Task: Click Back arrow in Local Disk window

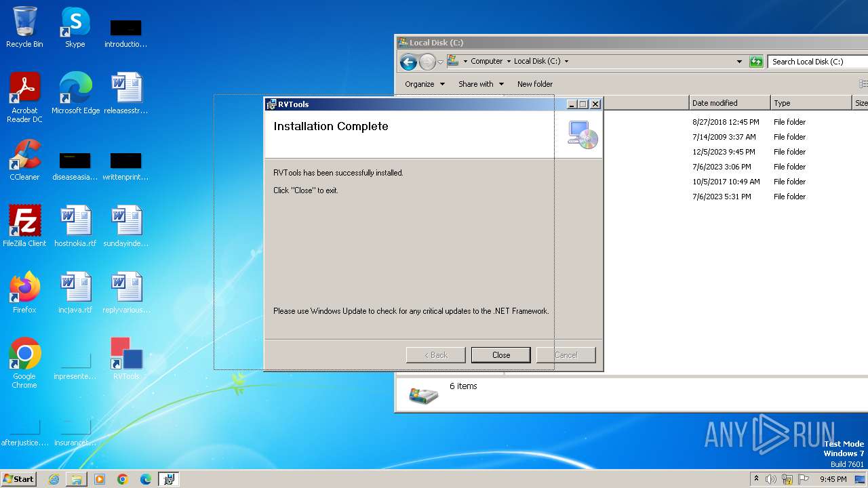Action: coord(408,62)
